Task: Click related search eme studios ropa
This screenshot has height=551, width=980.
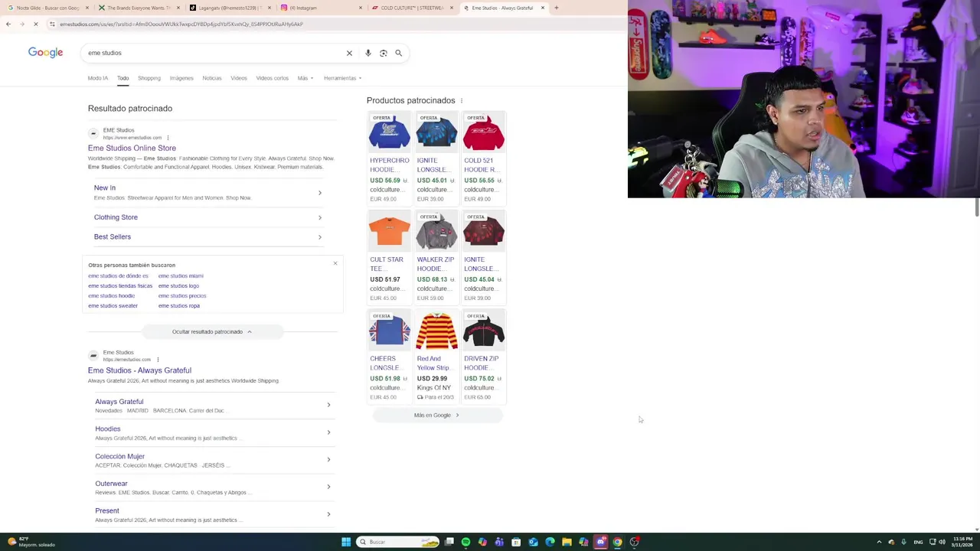Action: [178, 305]
